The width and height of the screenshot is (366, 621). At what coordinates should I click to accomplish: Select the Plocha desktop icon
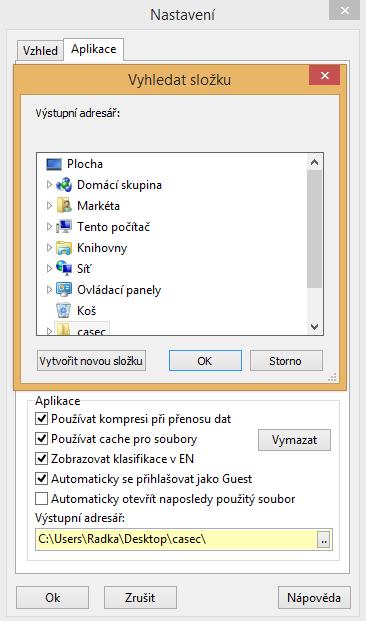54,164
